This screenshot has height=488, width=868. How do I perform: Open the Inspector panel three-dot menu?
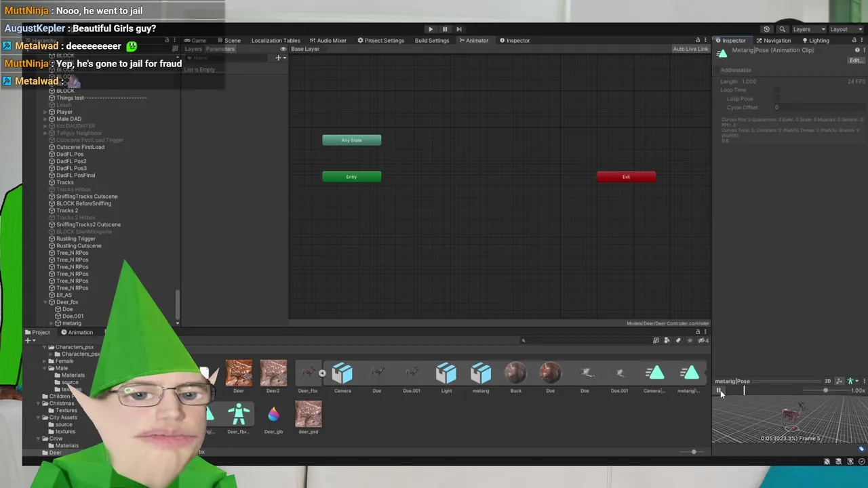click(863, 41)
